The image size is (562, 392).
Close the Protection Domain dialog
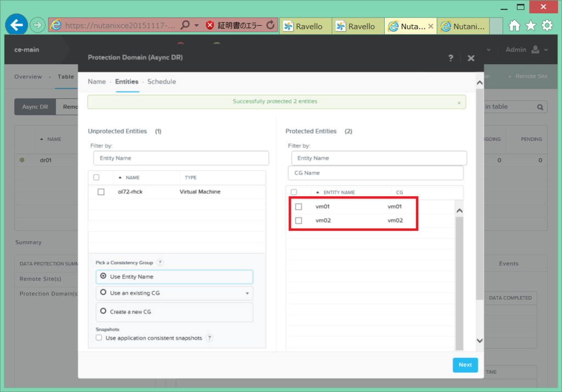pos(471,58)
